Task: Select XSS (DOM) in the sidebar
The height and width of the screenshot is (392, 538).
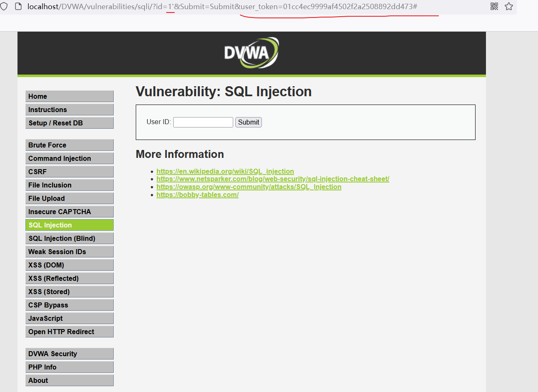Action: 70,265
